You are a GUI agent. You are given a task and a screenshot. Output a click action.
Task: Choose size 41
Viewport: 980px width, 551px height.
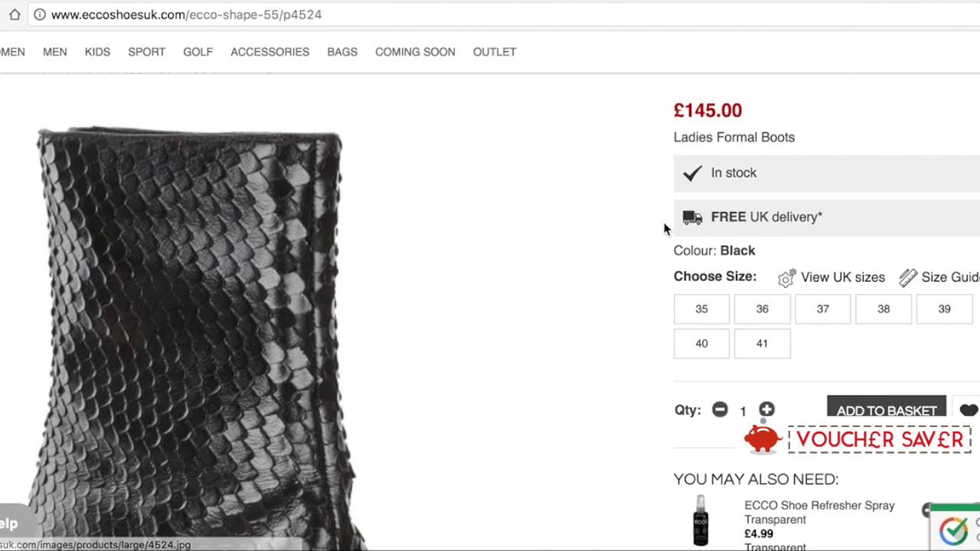coord(762,344)
